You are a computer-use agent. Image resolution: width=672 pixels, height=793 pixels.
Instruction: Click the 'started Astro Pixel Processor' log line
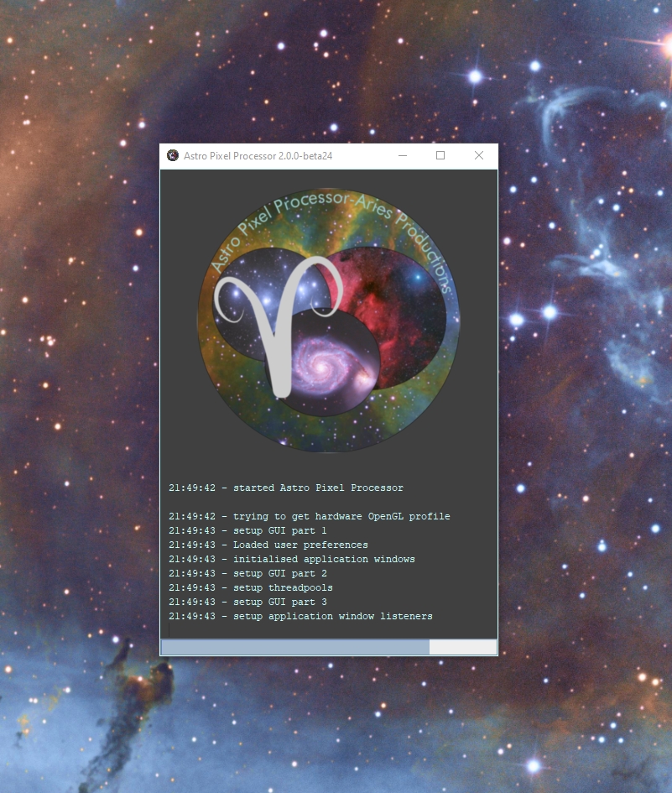tap(285, 488)
